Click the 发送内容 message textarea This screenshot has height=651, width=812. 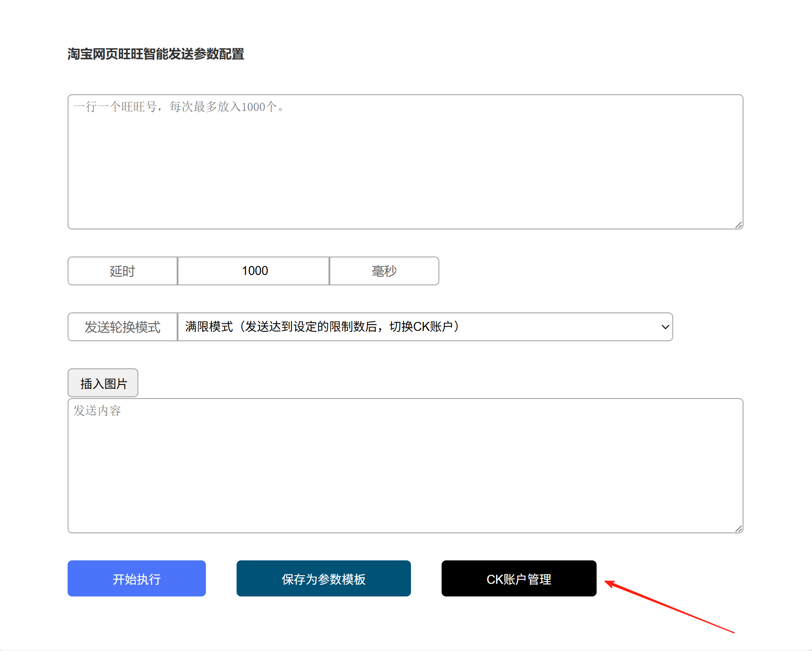click(405, 466)
